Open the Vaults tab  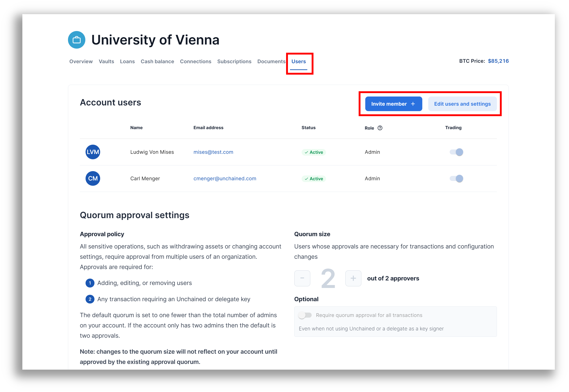click(x=106, y=61)
